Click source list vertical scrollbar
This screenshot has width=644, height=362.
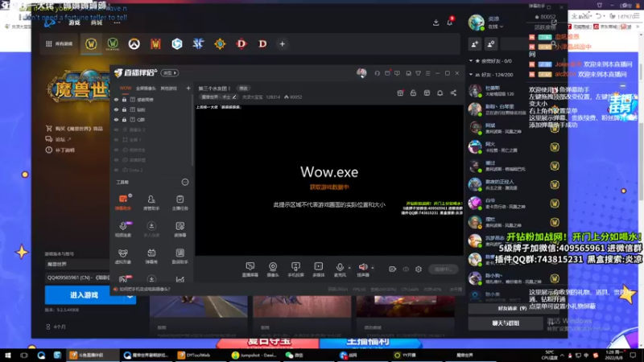click(192, 130)
